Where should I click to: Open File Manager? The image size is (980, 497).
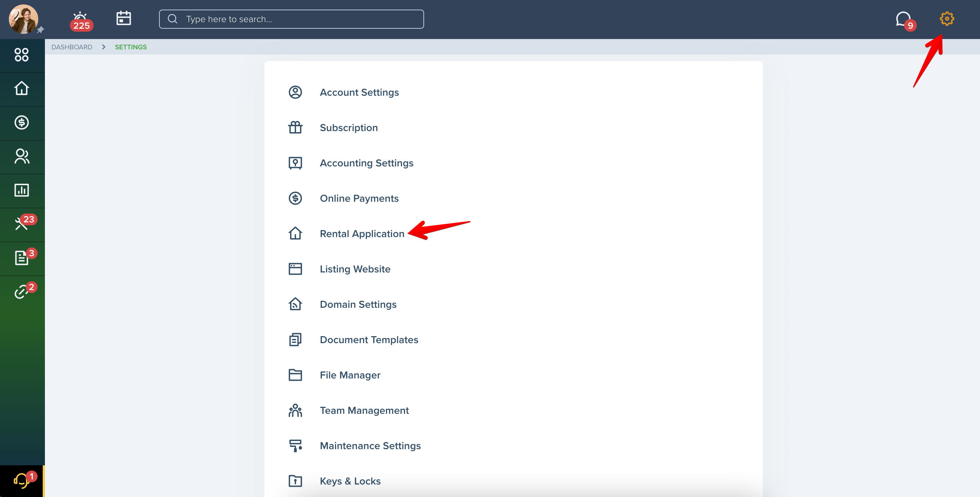350,375
